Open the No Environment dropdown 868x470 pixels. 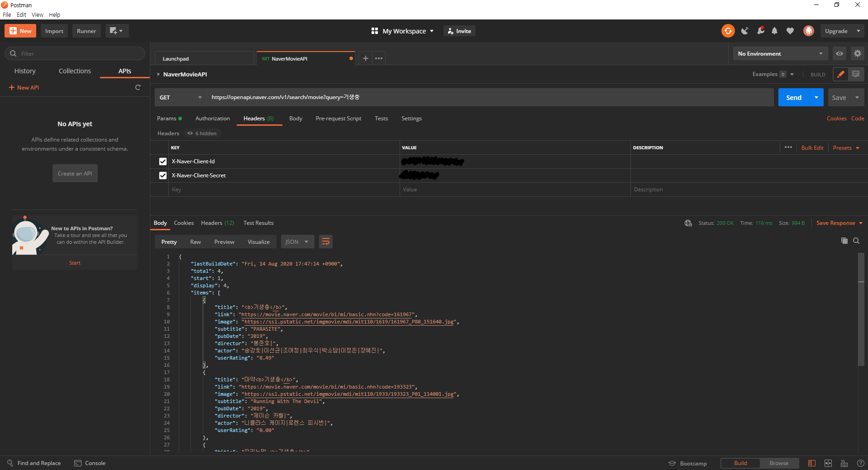[x=780, y=53]
